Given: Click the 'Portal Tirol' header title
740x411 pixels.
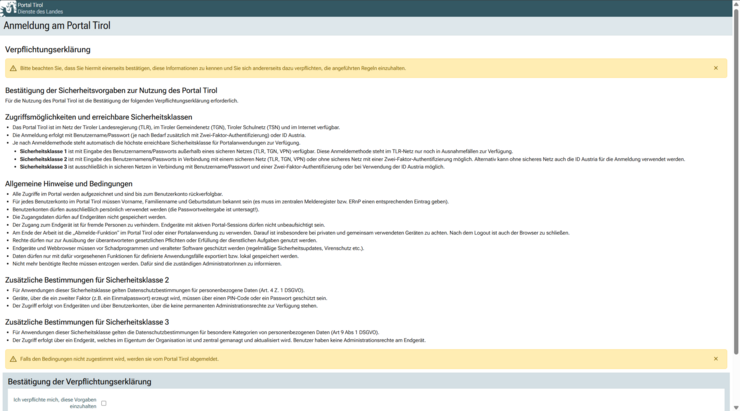Looking at the screenshot, I should [30, 5].
